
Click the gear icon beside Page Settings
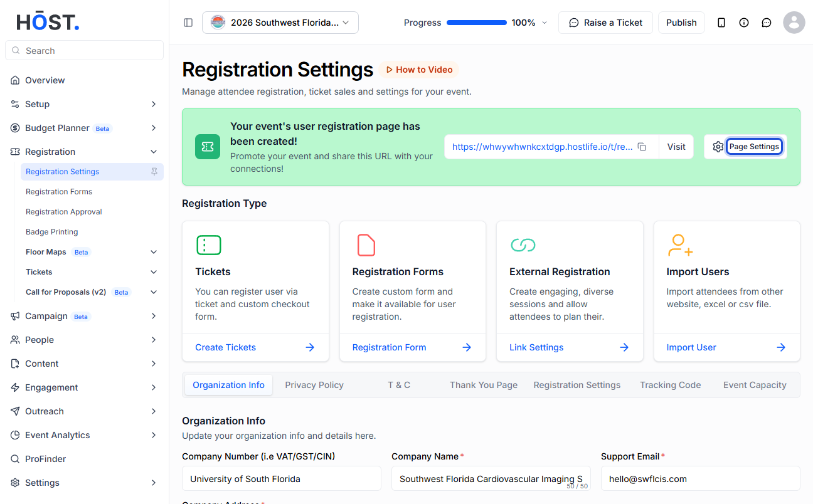click(x=718, y=147)
